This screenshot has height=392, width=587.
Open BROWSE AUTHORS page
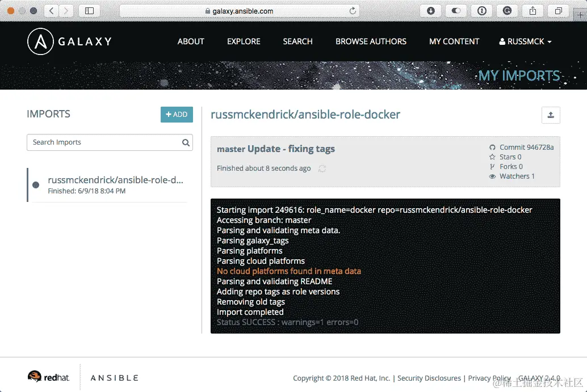coord(371,41)
